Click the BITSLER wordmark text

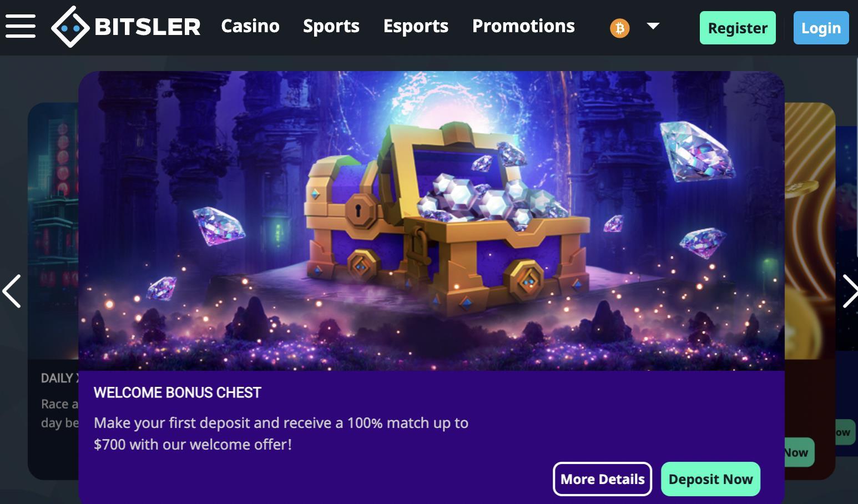[x=148, y=27]
